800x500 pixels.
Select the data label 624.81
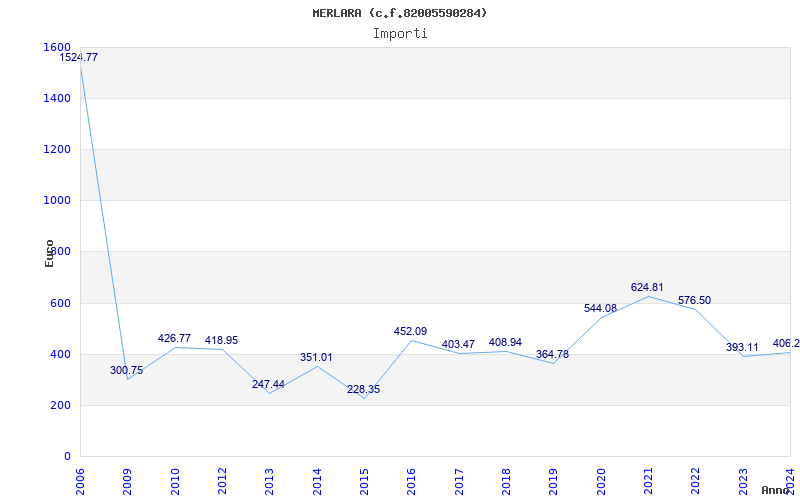[647, 287]
